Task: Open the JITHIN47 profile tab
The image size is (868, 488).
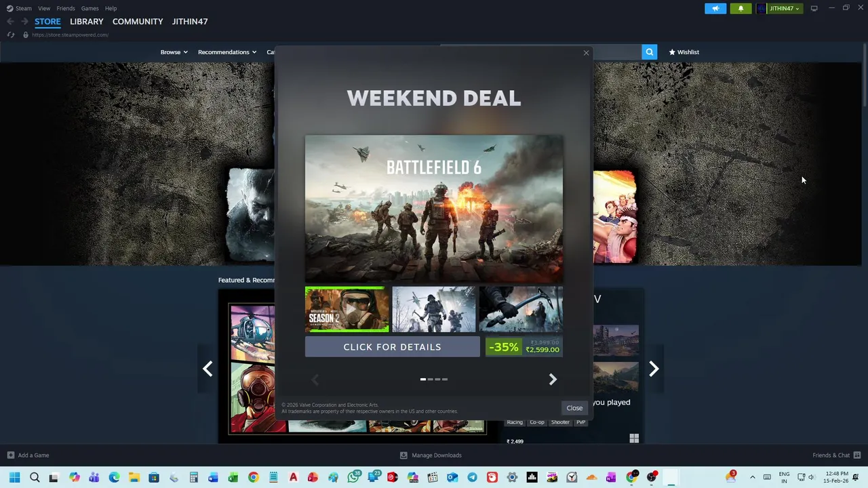Action: pyautogui.click(x=190, y=22)
